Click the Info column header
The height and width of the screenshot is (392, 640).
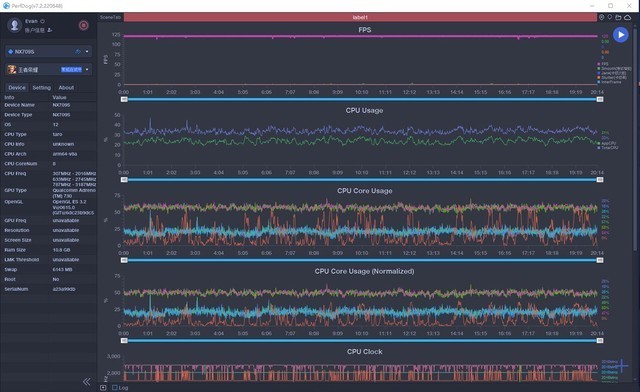click(x=9, y=98)
